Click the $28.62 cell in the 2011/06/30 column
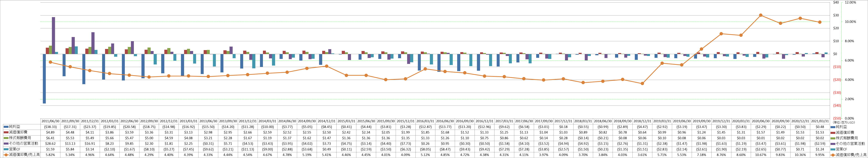Screen dimensions: 868x158 pos(50,144)
